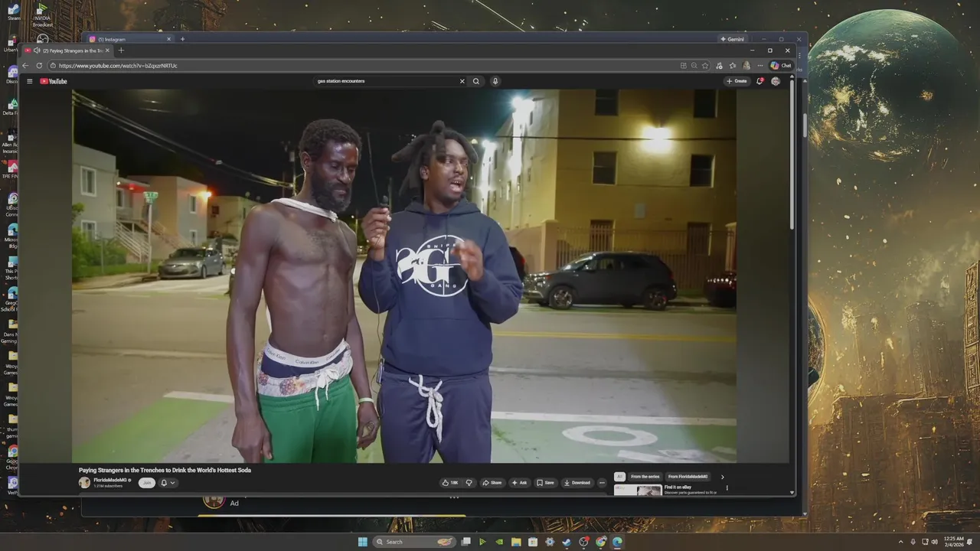Open the Find it on eBay ad thumbnail
This screenshot has width=980, height=551.
point(638,490)
